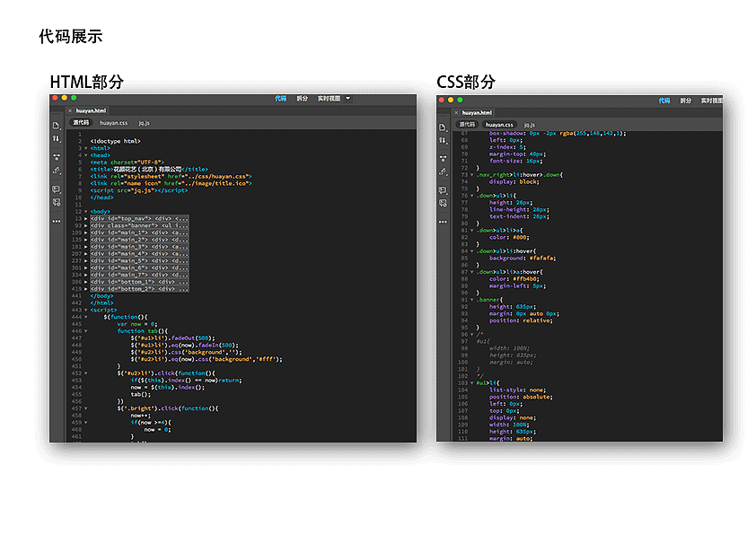The width and height of the screenshot is (756, 535).
Task: Choose 源代码 related-file button in HTML window
Action: coord(81,123)
